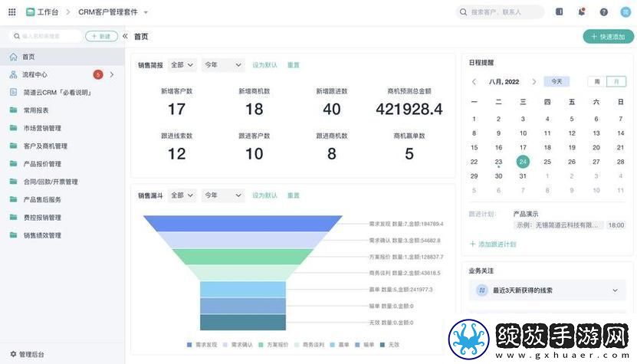The height and width of the screenshot is (364, 637).
Task: Toggle 方案报价 legend series
Action: (274, 345)
